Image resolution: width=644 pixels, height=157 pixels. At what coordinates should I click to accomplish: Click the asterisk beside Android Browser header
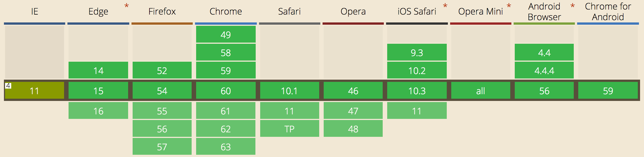(x=573, y=6)
